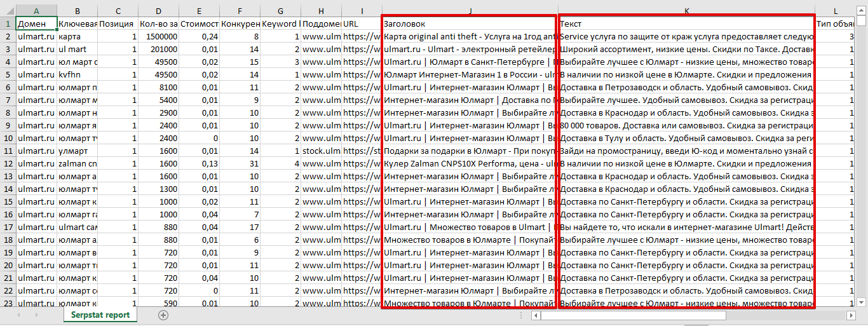Viewport: 868px width, 326px height.
Task: Select column L header
Action: [835, 11]
